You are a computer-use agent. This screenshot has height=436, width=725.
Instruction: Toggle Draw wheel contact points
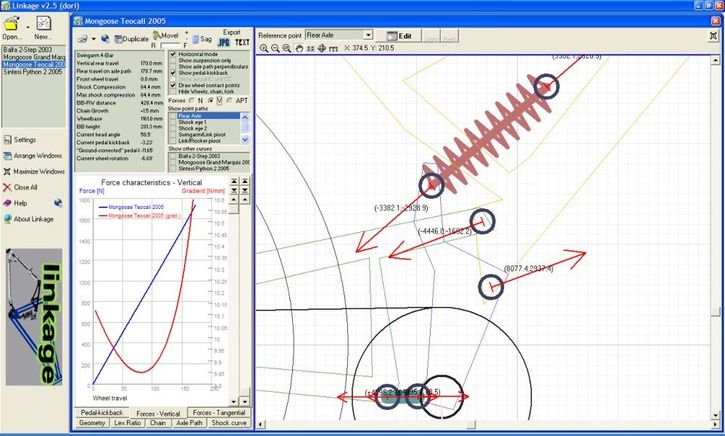pos(173,86)
